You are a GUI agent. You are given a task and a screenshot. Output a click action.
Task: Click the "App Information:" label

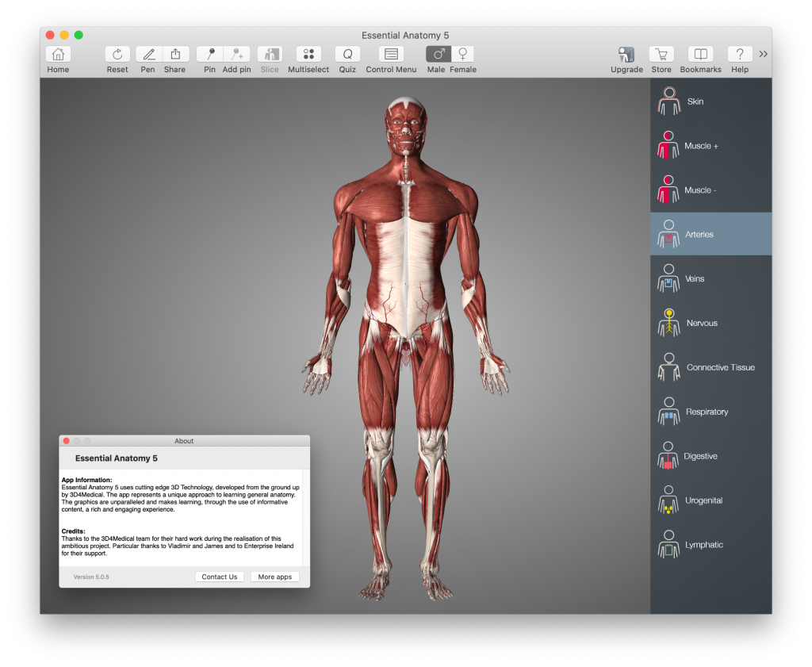tap(86, 480)
